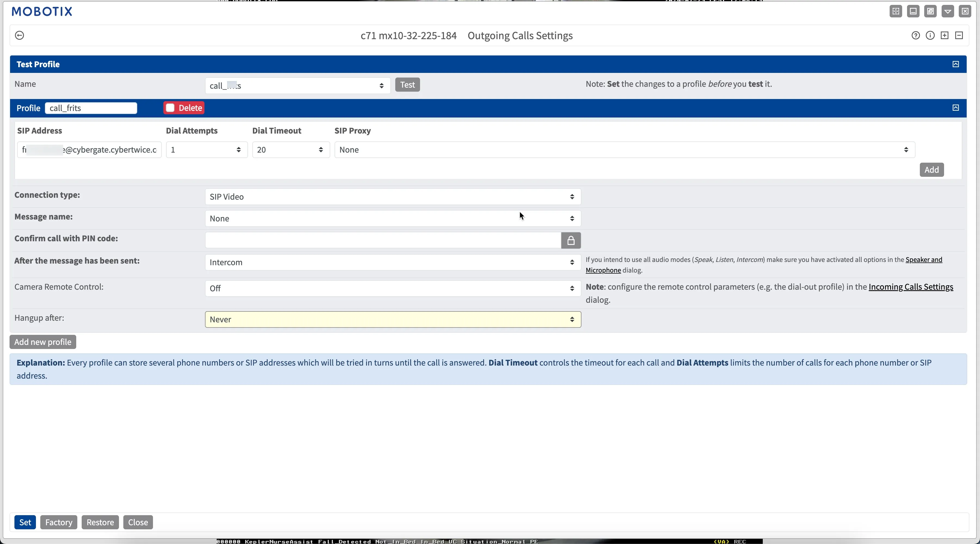The height and width of the screenshot is (544, 980).
Task: Click the Add new profile button
Action: tap(43, 342)
